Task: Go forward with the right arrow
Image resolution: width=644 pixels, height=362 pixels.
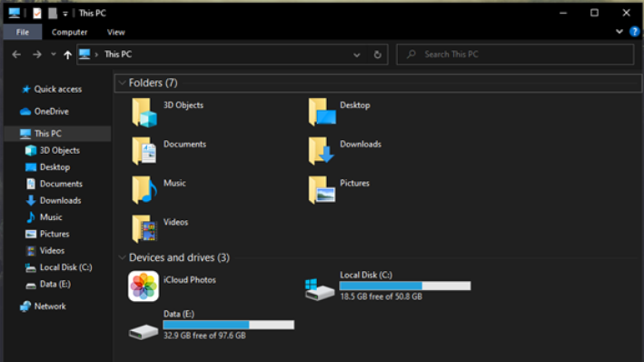Action: (37, 55)
